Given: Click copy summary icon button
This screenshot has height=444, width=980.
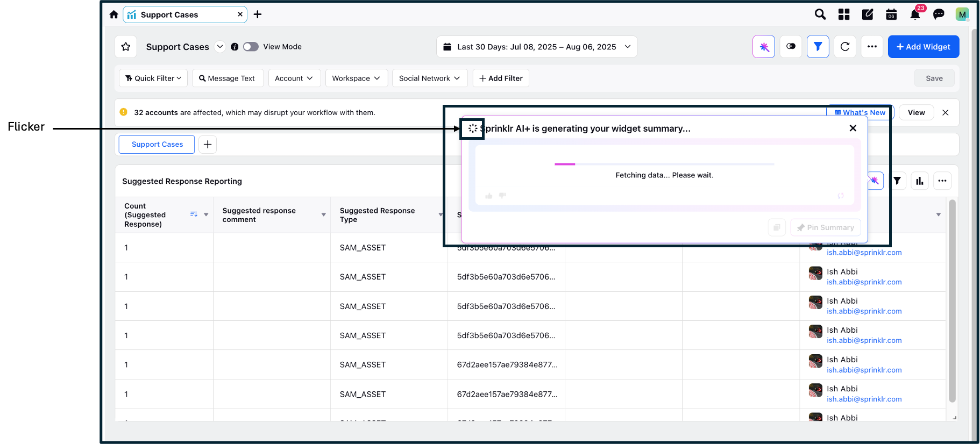Looking at the screenshot, I should pyautogui.click(x=777, y=227).
